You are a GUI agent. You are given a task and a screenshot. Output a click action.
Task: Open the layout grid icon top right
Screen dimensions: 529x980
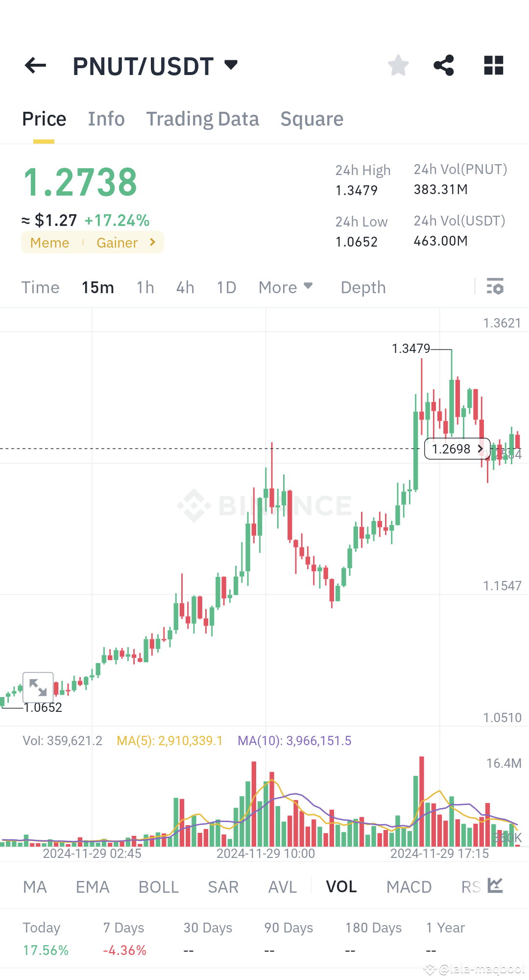tap(493, 65)
